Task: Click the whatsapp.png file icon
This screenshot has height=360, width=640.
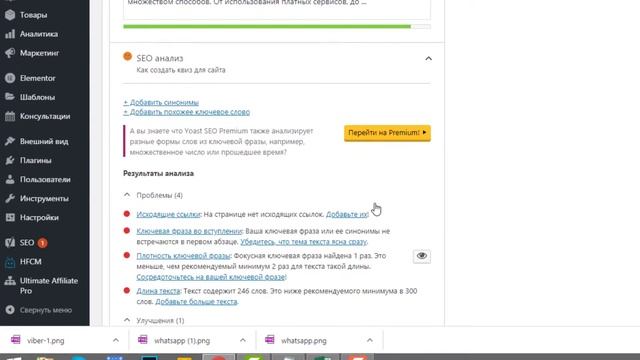Action: tap(269, 340)
